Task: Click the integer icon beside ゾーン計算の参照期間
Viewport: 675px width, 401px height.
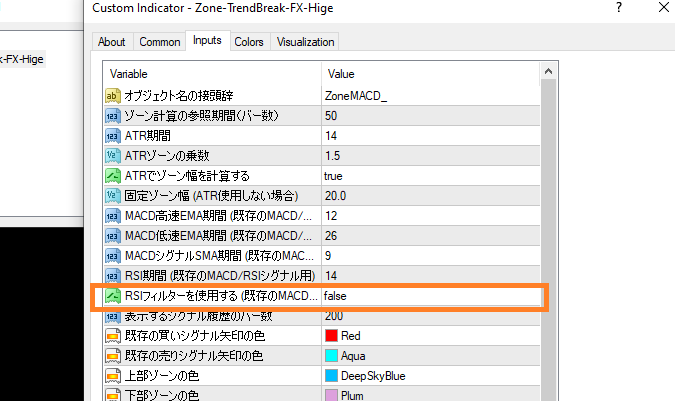Action: point(113,116)
